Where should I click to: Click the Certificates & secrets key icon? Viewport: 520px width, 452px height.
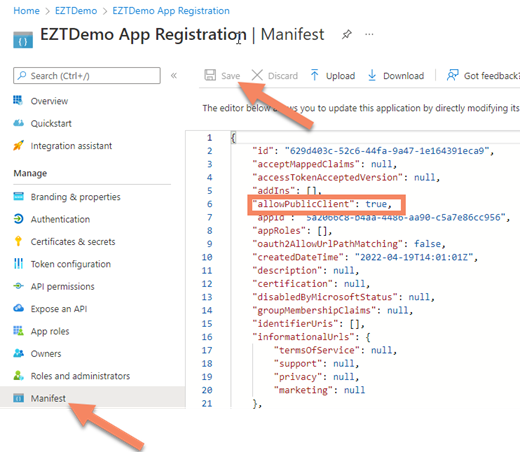pos(18,241)
